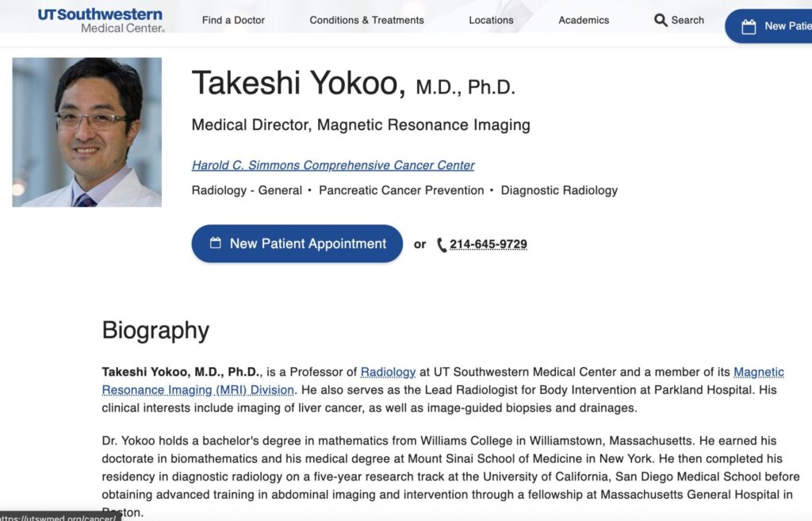Screen dimensions: 812x521
Task: Select the Academics menu item
Action: tap(584, 20)
